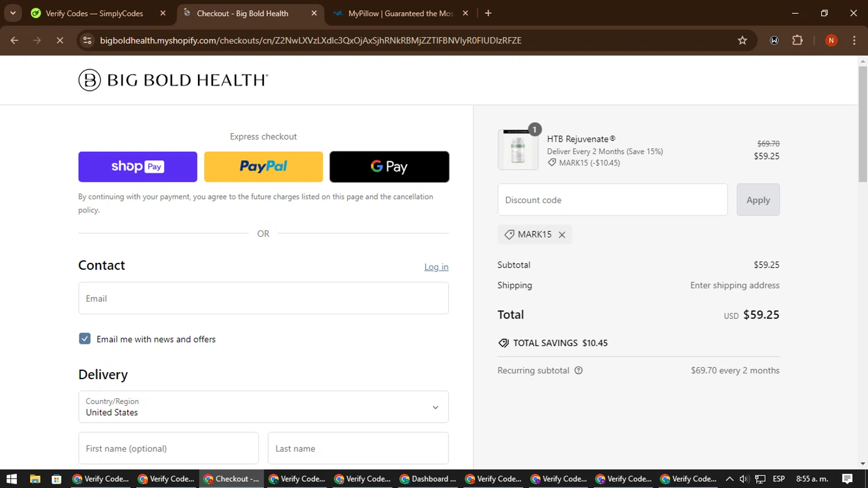Click the address bar URL
This screenshot has height=488, width=868.
[311, 41]
